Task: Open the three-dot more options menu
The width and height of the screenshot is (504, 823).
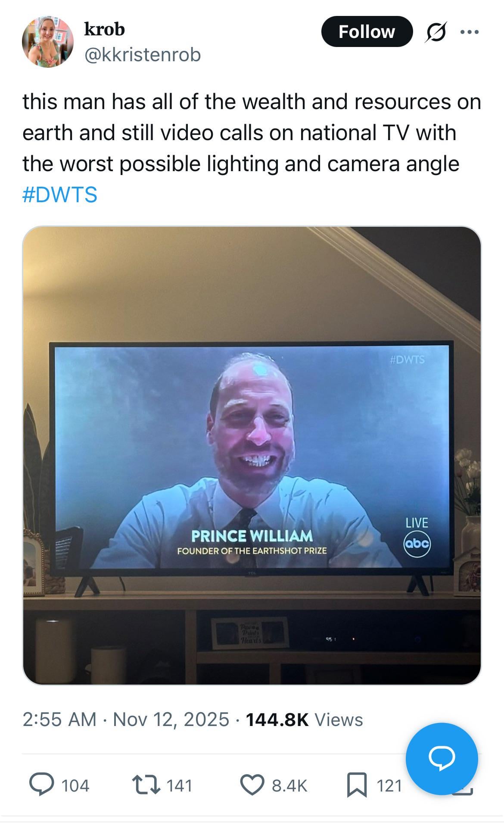Action: 470,32
